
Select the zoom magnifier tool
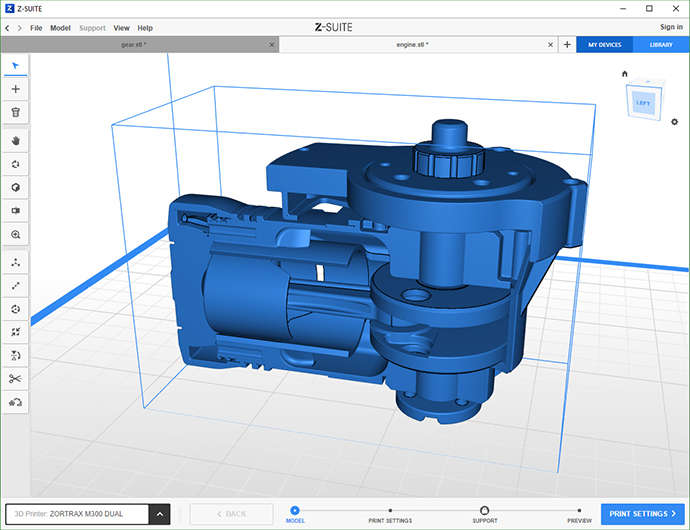click(15, 234)
